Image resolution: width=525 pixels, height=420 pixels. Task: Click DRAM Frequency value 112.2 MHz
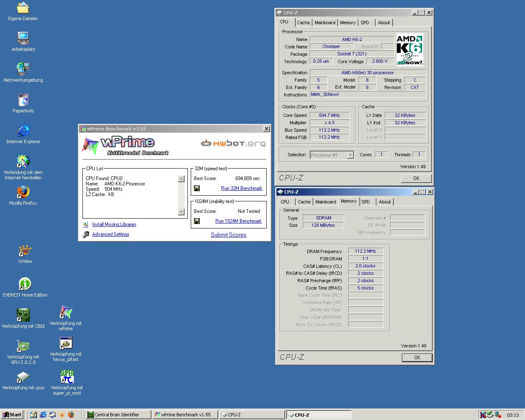click(x=365, y=251)
